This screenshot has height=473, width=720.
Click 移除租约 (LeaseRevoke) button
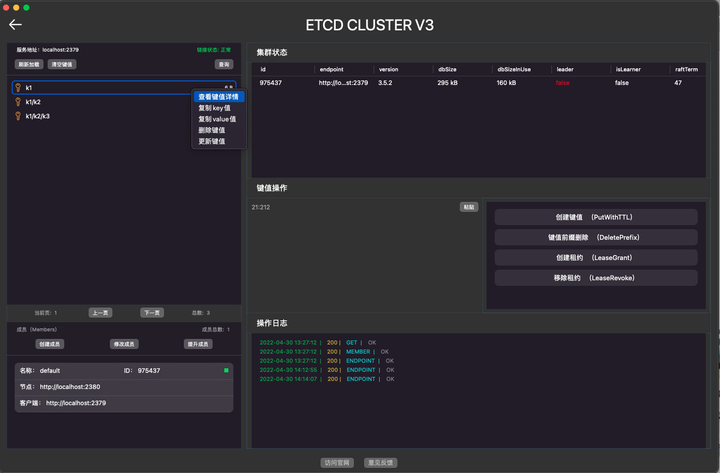[596, 278]
